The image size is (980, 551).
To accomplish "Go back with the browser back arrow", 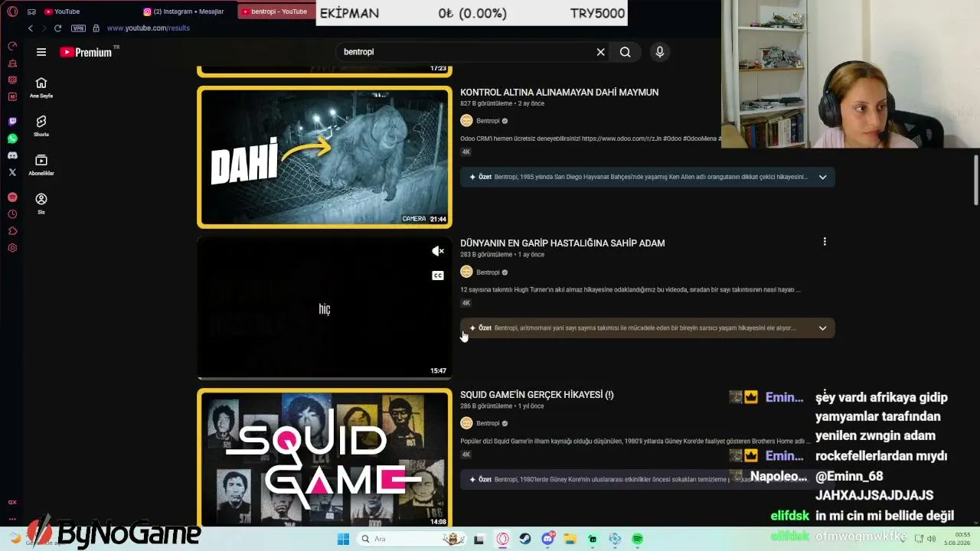I will (31, 28).
